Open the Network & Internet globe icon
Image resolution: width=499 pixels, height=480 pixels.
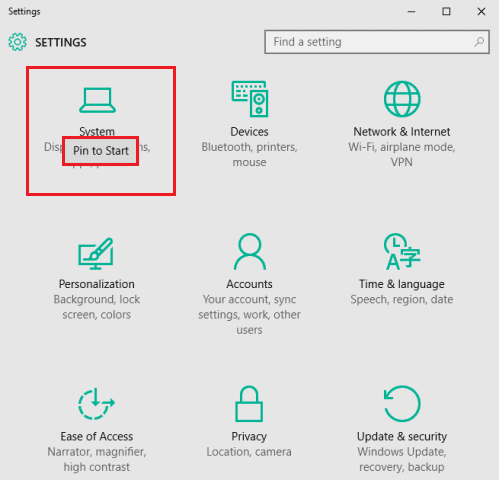click(x=402, y=99)
